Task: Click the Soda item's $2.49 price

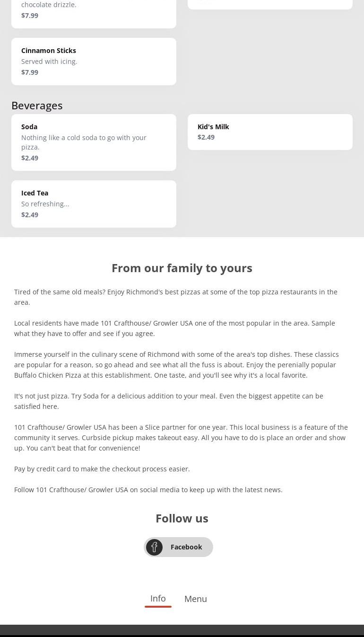Action: click(30, 158)
